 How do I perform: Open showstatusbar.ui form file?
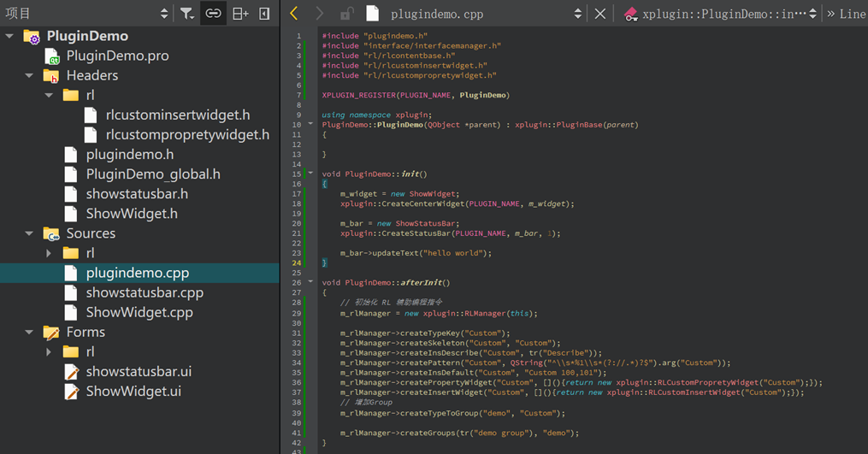coord(138,372)
